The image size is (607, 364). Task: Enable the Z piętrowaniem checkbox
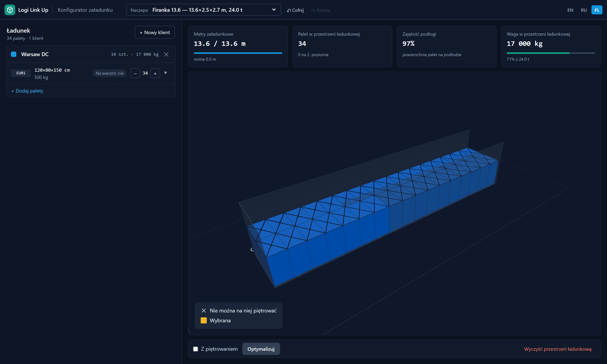[x=196, y=349]
